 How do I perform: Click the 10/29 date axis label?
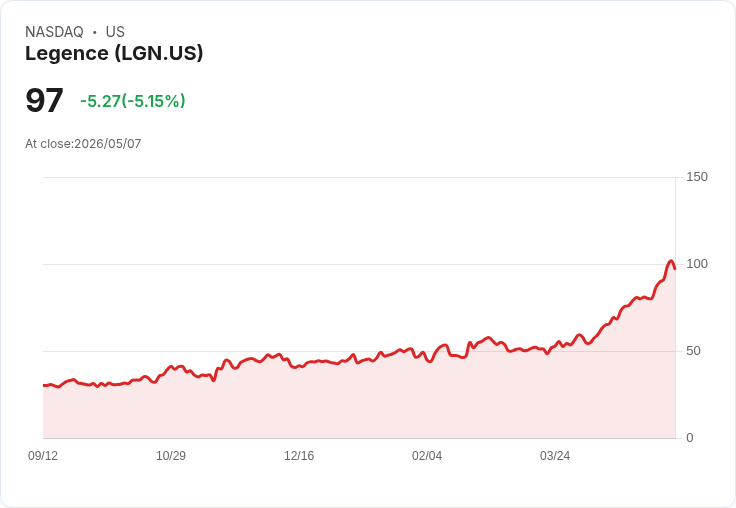pyautogui.click(x=171, y=456)
